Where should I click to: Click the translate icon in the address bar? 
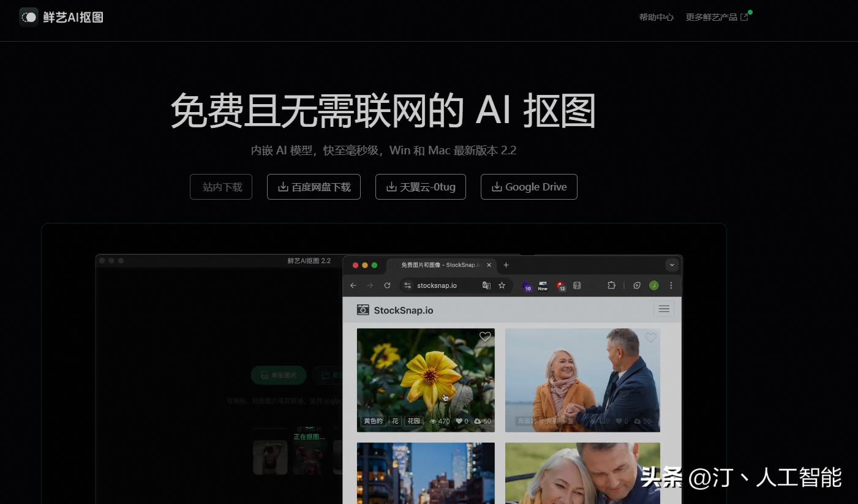click(x=487, y=285)
